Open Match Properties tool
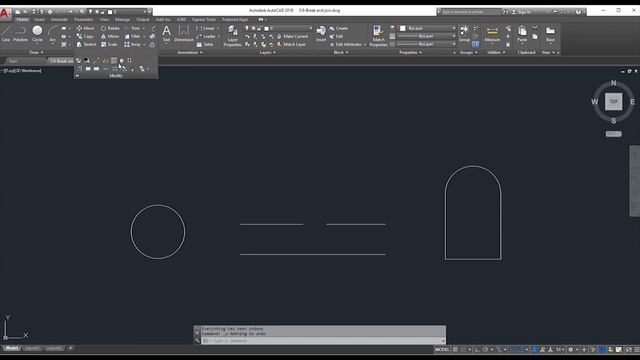Viewport: 640px width, 360px height. pyautogui.click(x=378, y=36)
